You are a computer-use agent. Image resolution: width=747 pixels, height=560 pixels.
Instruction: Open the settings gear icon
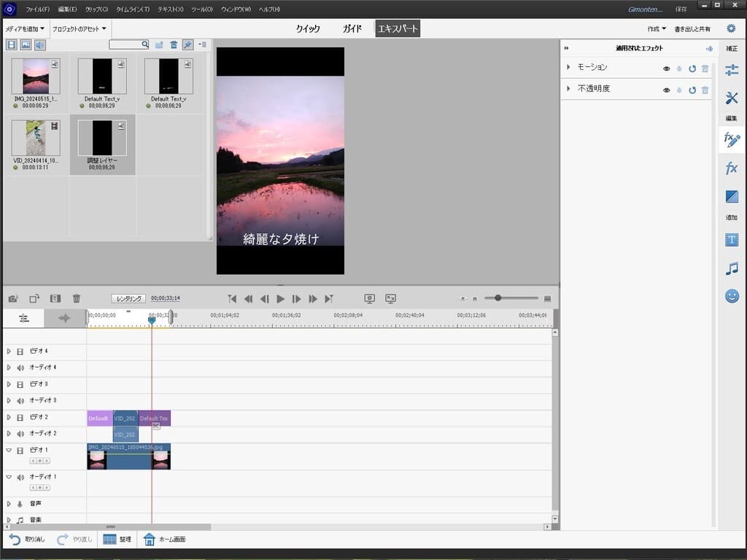[x=731, y=28]
